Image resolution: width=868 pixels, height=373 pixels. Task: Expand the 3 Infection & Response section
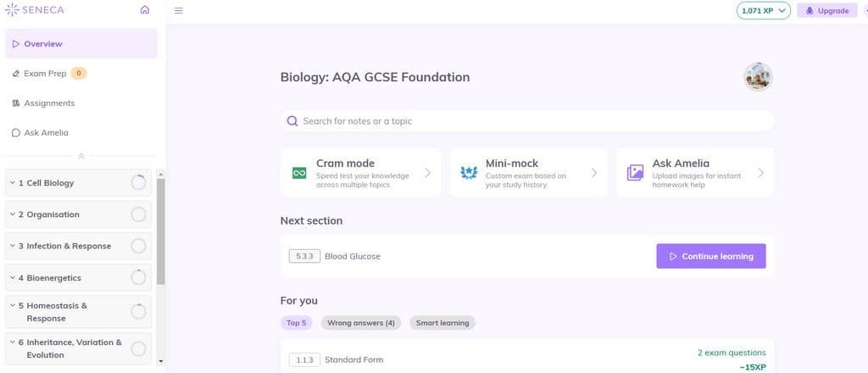[x=78, y=246]
